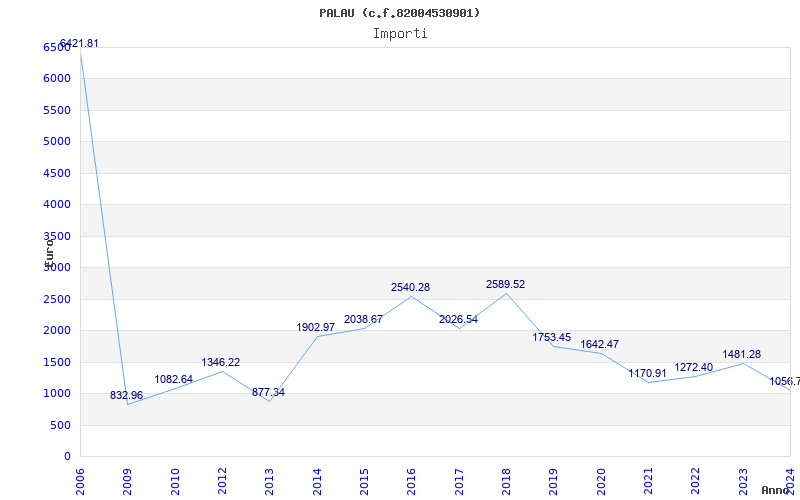Click the data label 1170.91
Screen dimensions: 800x500
click(x=647, y=373)
